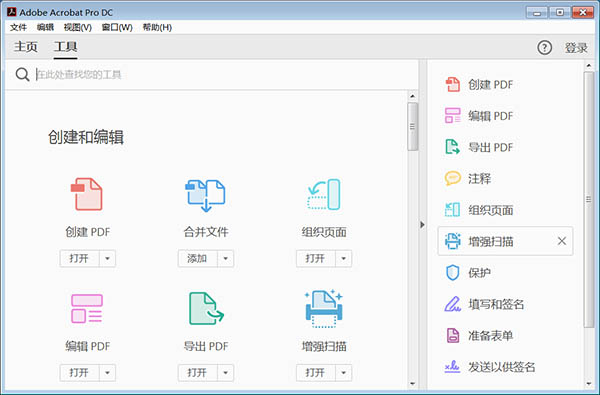600x395 pixels.
Task: Click 打开 button under 导出 PDF
Action: click(x=197, y=372)
